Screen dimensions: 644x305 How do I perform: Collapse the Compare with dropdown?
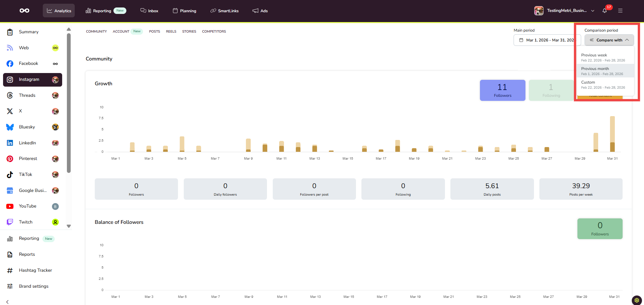(x=609, y=40)
